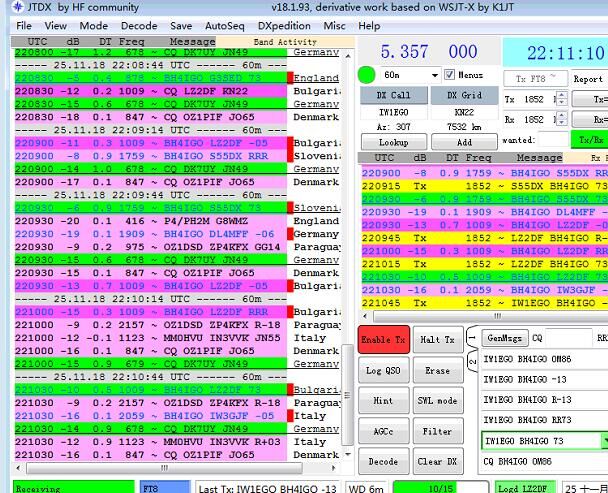Open the Mode menu
608x493 pixels.
pos(94,26)
